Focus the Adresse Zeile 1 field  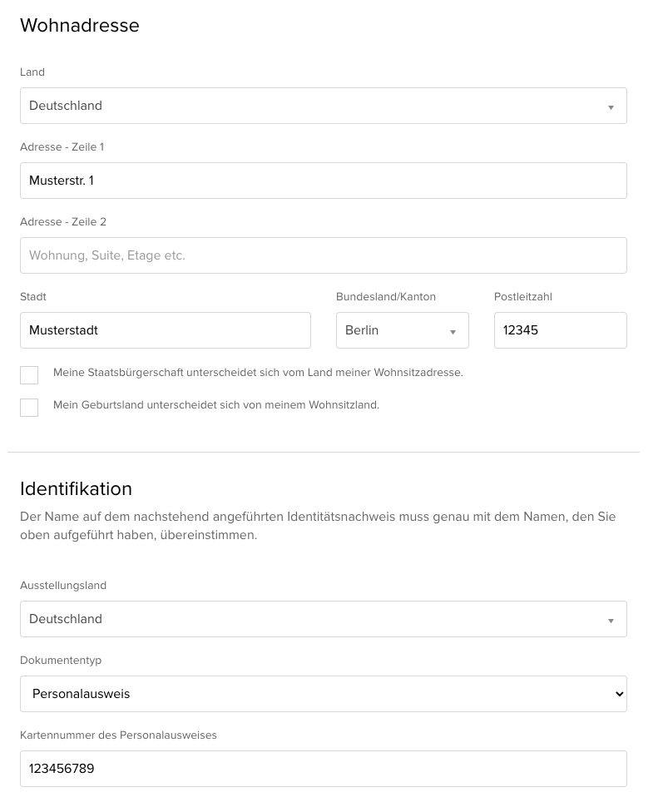click(x=323, y=181)
